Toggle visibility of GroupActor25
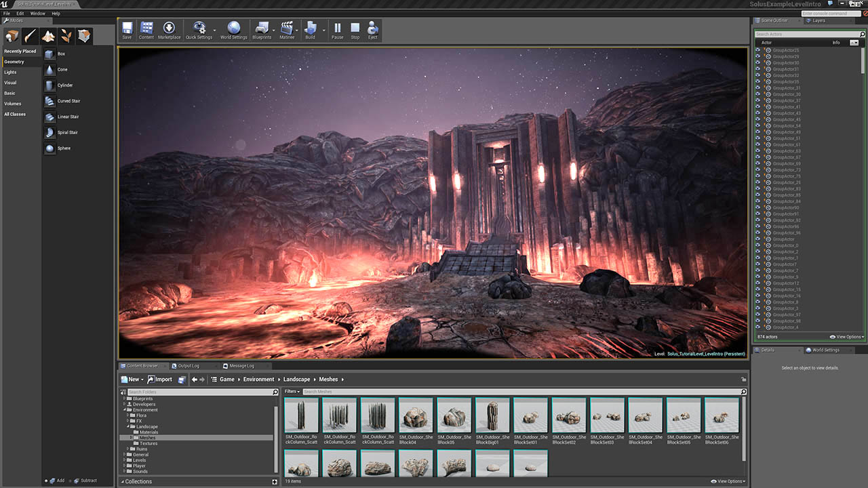Image resolution: width=868 pixels, height=488 pixels. [757, 50]
